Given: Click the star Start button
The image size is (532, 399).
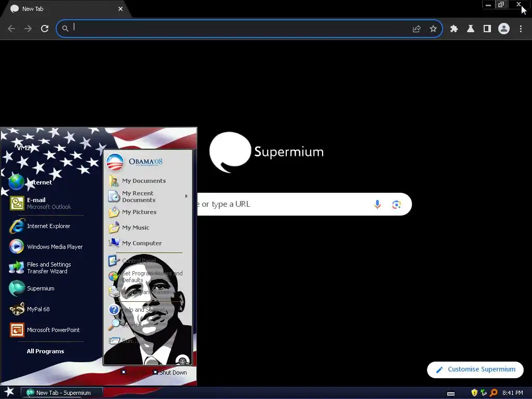Looking at the screenshot, I should (x=9, y=392).
